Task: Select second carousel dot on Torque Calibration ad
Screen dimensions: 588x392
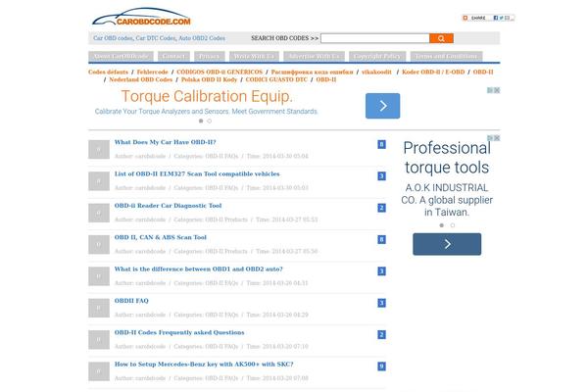Action: (x=210, y=121)
